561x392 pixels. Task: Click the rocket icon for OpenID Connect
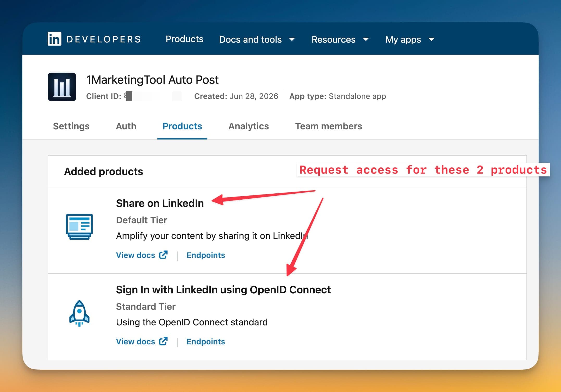79,313
